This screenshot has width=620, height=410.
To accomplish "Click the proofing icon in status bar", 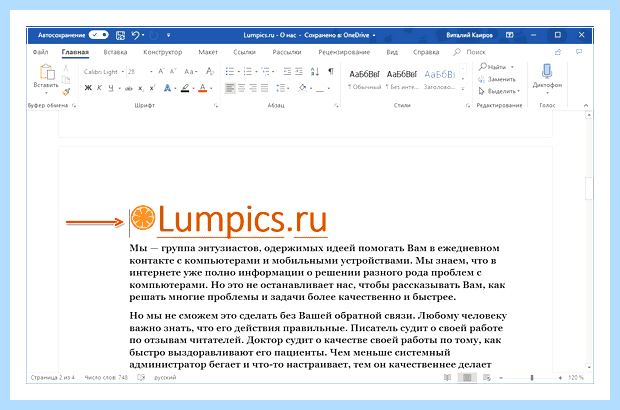I will click(141, 378).
